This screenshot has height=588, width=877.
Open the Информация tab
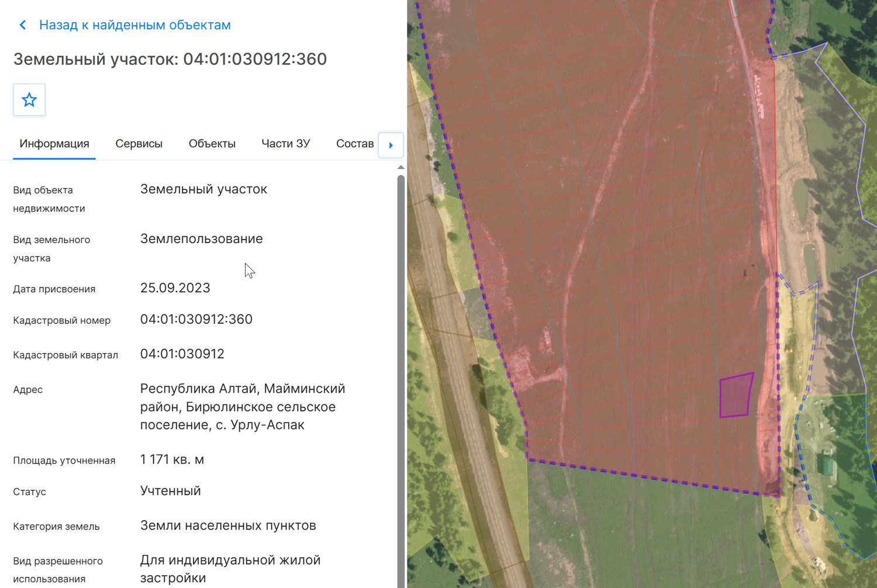pos(54,144)
